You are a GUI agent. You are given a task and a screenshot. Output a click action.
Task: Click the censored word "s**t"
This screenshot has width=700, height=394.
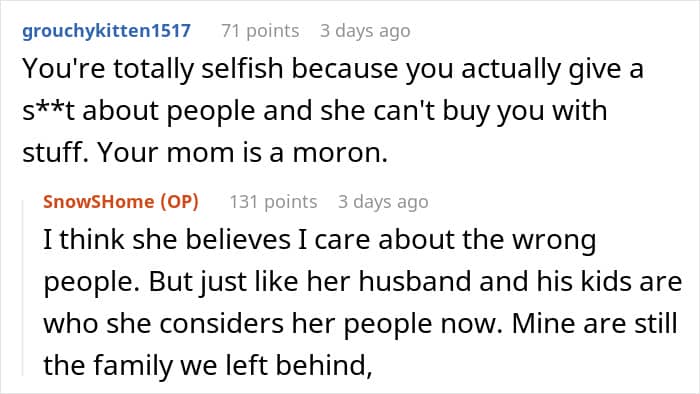pos(48,111)
